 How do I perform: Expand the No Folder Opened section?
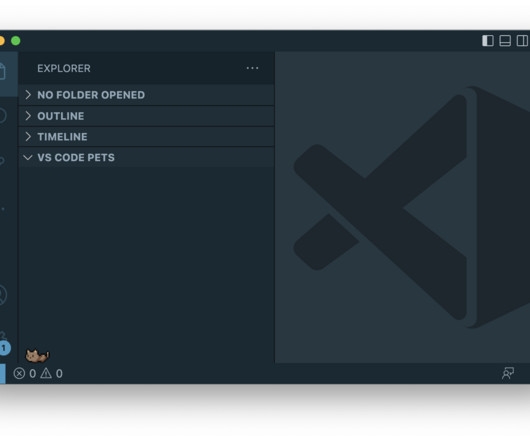click(x=146, y=95)
